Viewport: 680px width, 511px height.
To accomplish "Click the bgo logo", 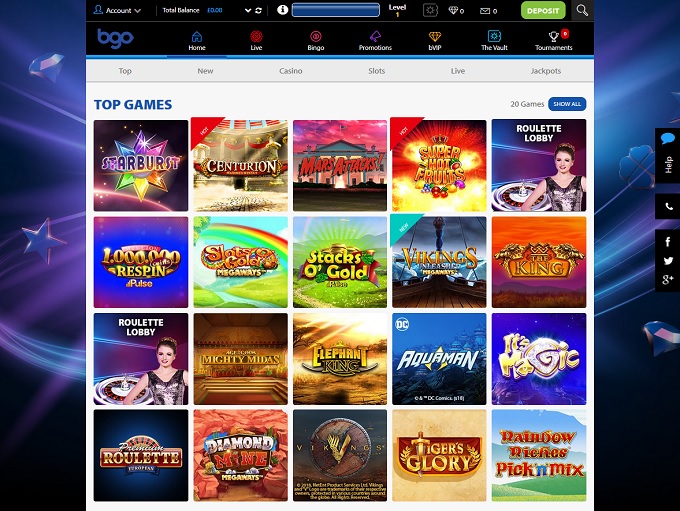I will (115, 38).
